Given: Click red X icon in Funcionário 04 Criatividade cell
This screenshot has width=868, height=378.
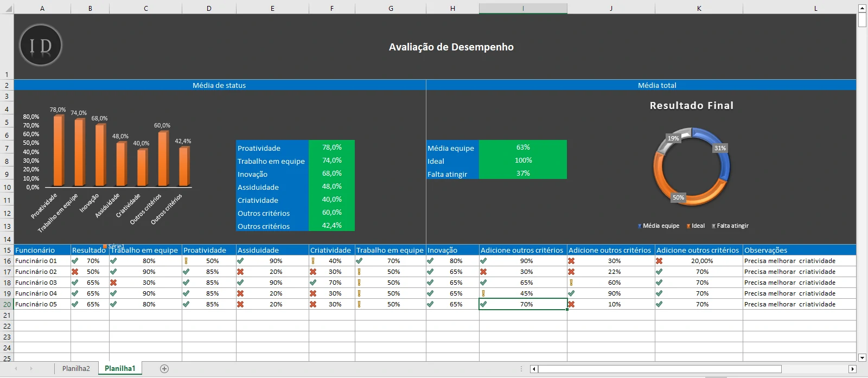Looking at the screenshot, I should click(313, 293).
